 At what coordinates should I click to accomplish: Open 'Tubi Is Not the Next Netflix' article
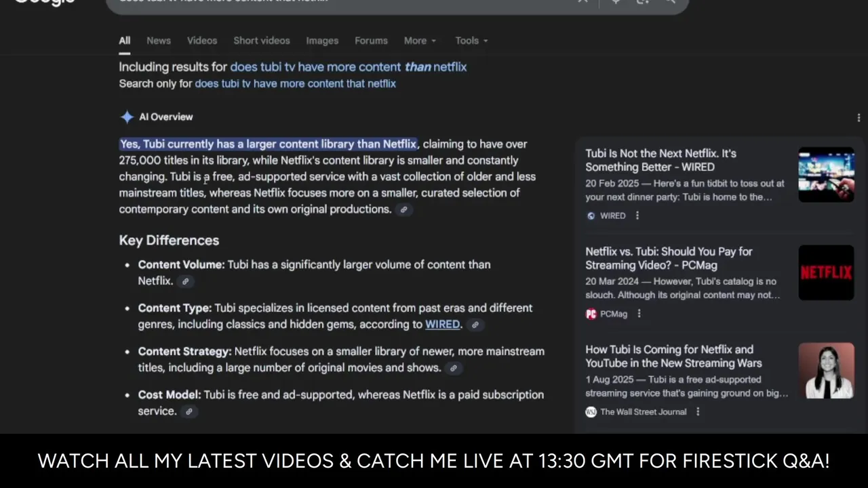(x=660, y=160)
